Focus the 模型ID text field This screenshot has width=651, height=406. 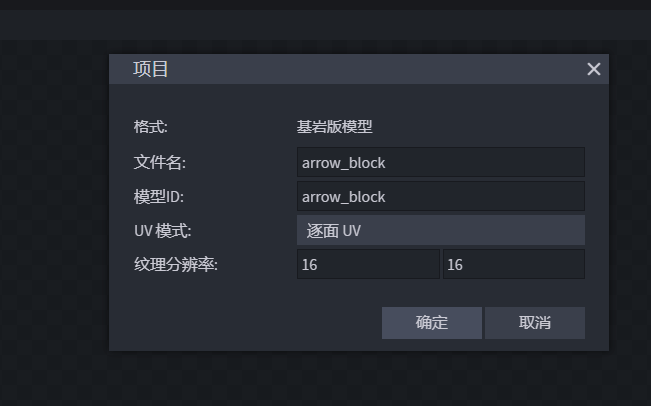click(x=441, y=196)
